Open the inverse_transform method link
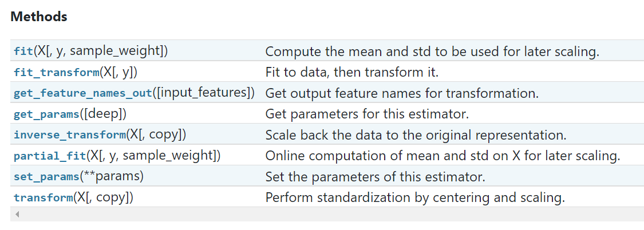The width and height of the screenshot is (644, 230). [69, 134]
